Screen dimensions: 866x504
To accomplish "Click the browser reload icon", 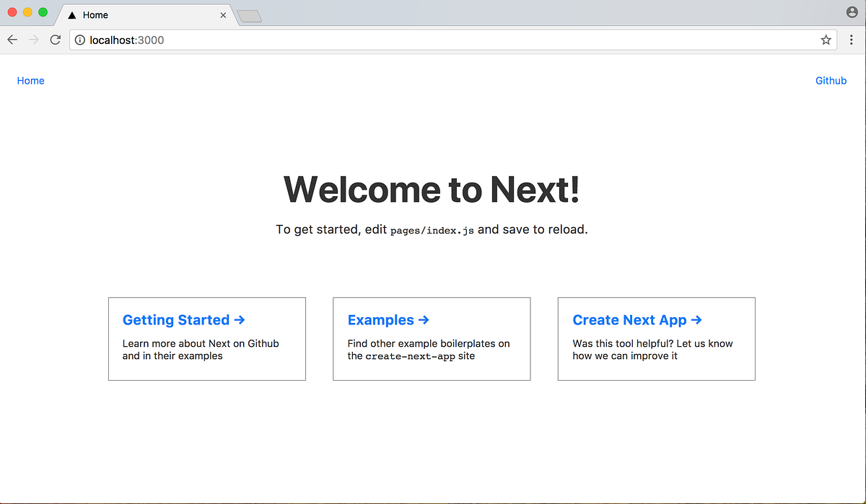I will (56, 40).
